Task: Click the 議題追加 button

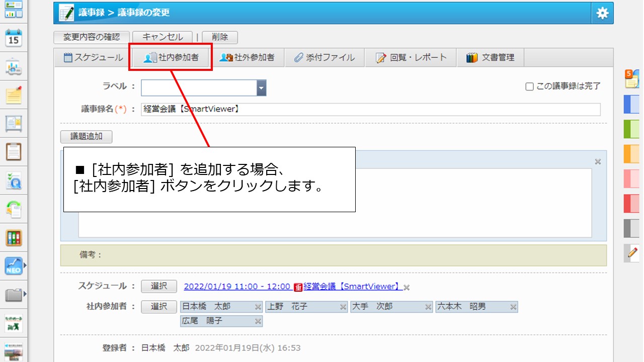Action: (86, 137)
